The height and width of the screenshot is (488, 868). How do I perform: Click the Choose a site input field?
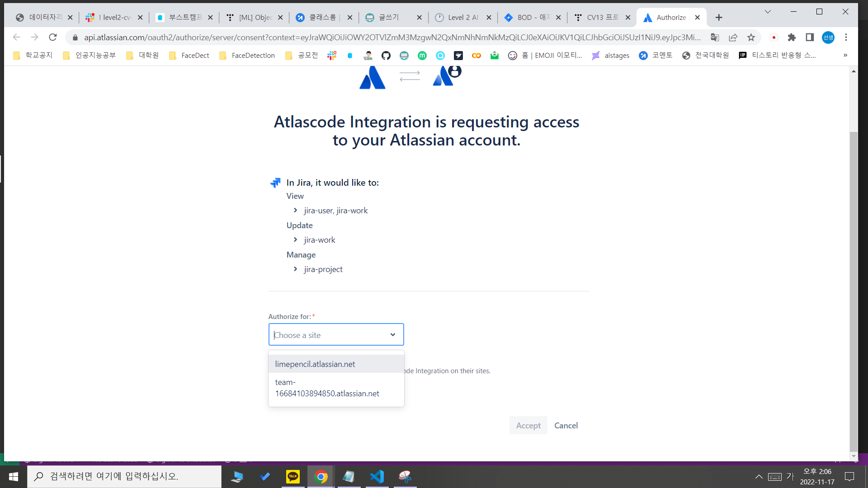pos(330,335)
